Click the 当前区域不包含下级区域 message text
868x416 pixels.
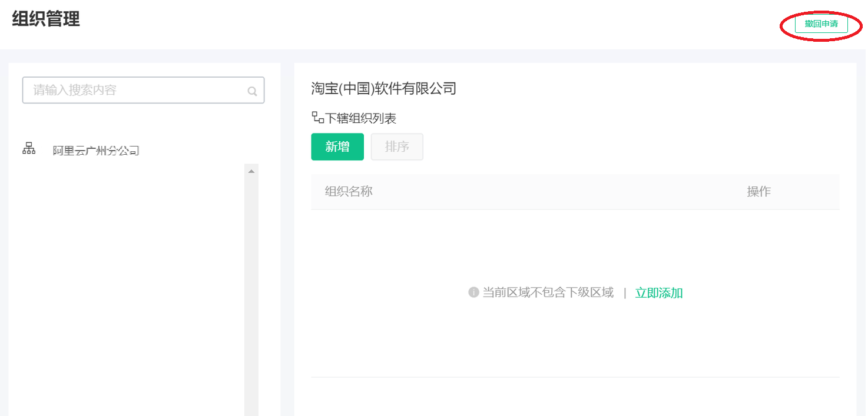tap(548, 292)
